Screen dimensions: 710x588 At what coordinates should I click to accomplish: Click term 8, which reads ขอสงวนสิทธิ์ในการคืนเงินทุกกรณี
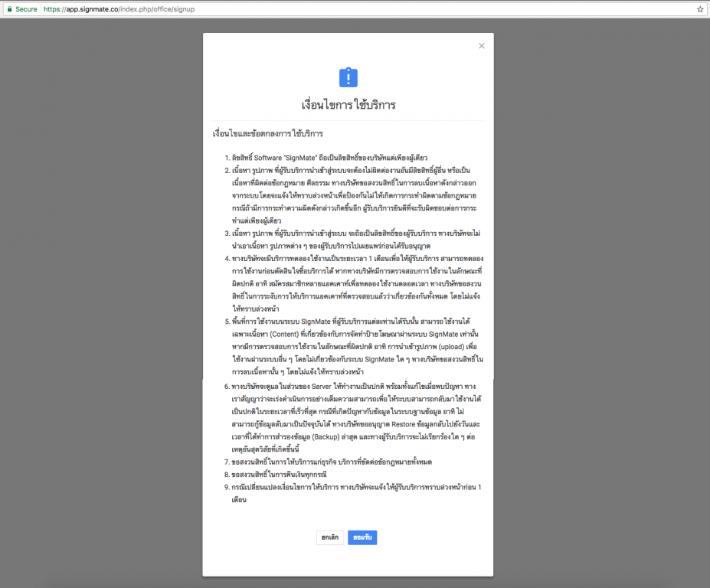[x=279, y=475]
